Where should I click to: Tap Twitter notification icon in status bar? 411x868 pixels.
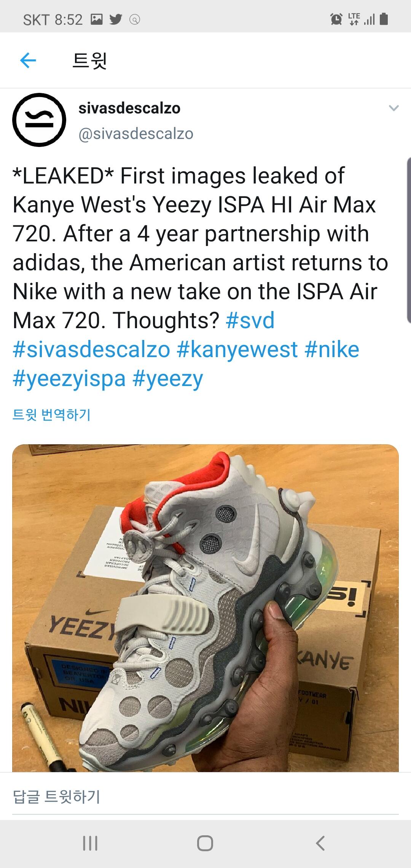pos(116,19)
